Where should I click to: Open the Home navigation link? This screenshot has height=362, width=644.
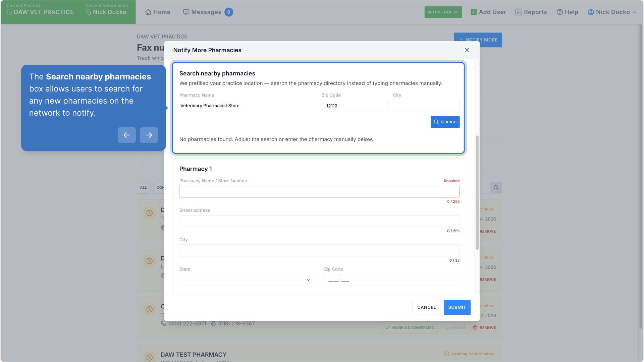coord(158,12)
